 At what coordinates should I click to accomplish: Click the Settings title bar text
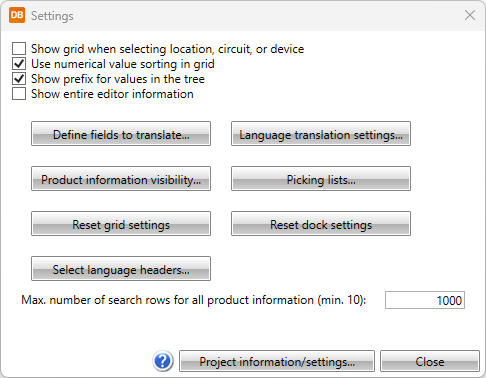tap(52, 16)
